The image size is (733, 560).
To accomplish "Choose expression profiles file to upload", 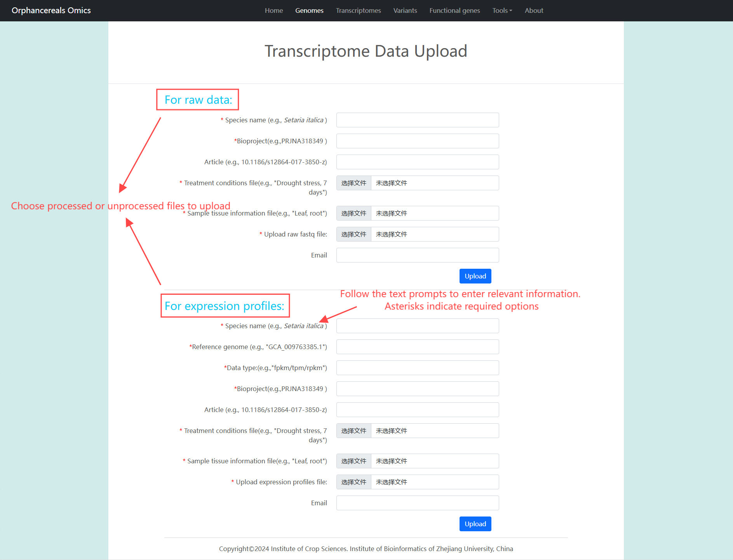I will tap(354, 482).
